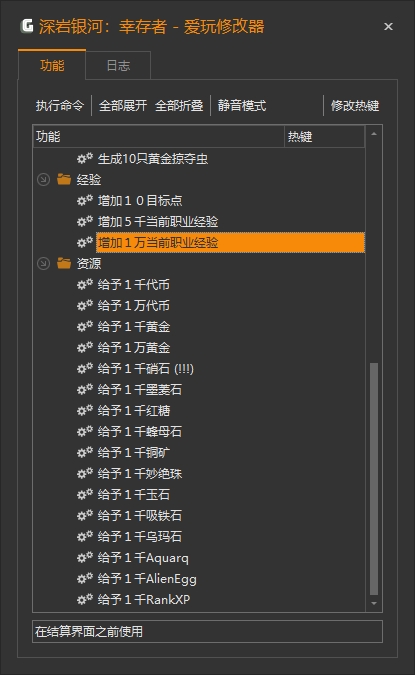Click the gear icon beside 生成10只黄金掠夺虫

[x=85, y=158]
